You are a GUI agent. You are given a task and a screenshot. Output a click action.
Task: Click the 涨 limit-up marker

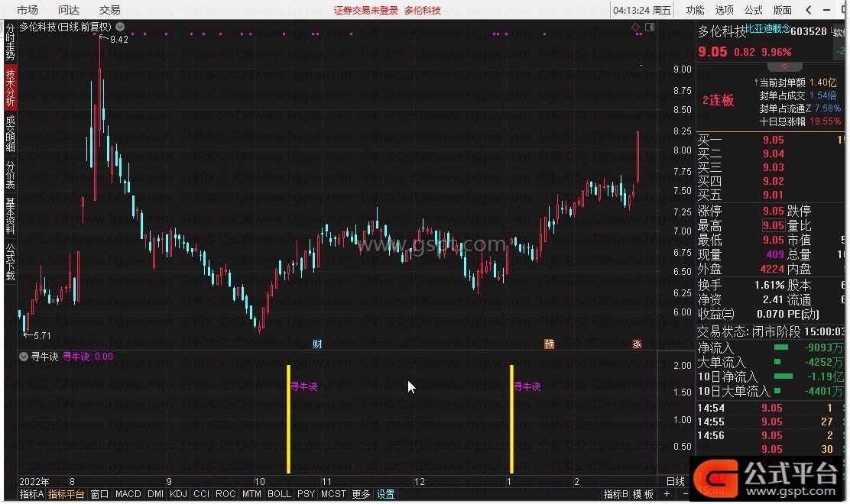point(637,344)
